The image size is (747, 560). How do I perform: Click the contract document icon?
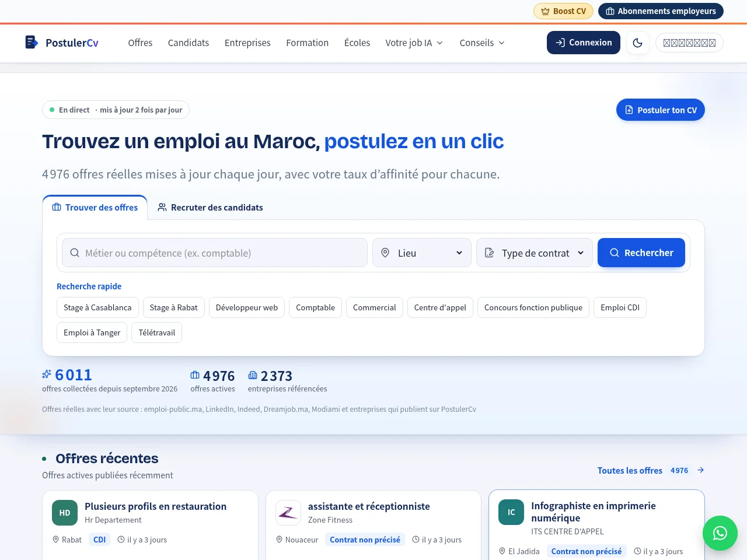489,253
